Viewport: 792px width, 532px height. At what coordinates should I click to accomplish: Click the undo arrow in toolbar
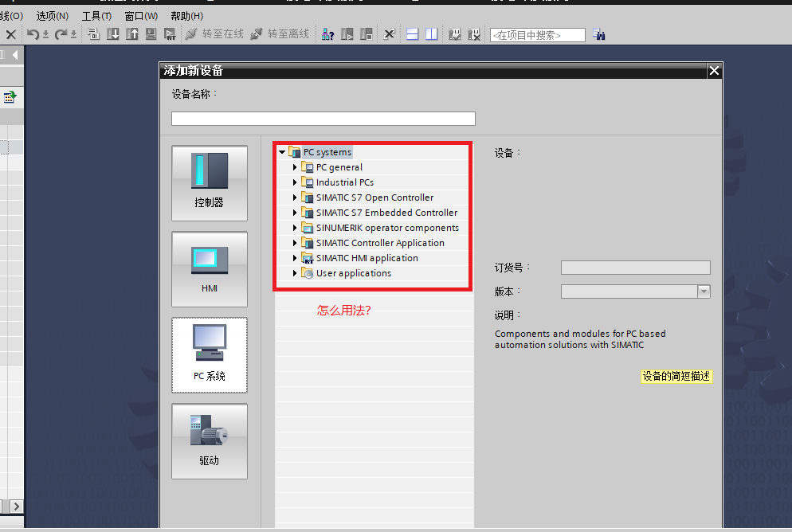pyautogui.click(x=33, y=34)
